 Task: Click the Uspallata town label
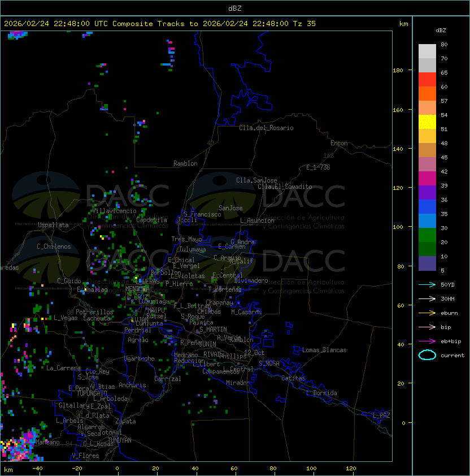[53, 225]
